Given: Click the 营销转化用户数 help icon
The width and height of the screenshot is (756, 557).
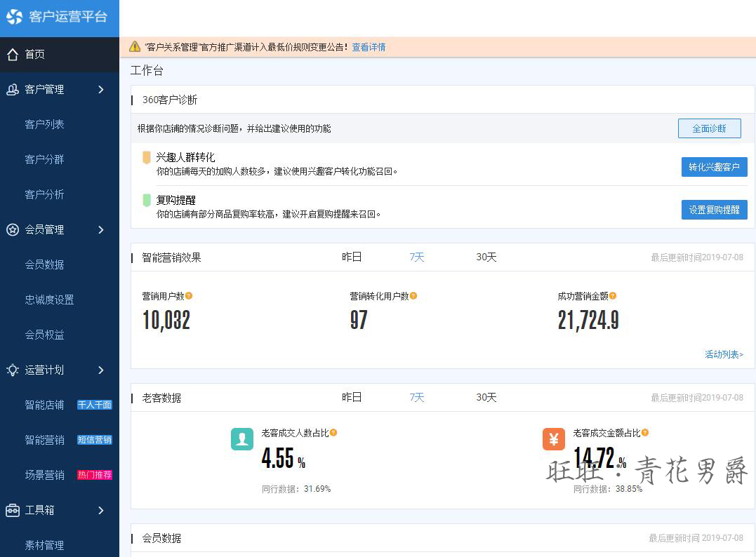Looking at the screenshot, I should 413,296.
